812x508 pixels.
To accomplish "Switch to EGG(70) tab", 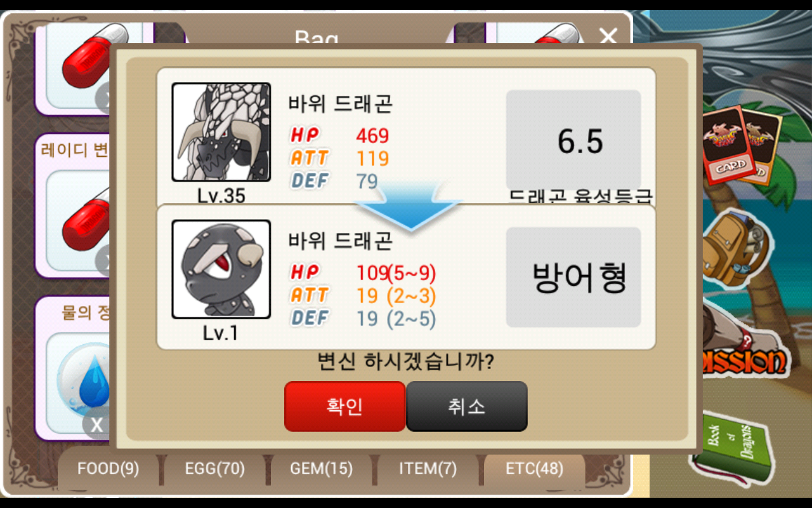I will click(215, 469).
